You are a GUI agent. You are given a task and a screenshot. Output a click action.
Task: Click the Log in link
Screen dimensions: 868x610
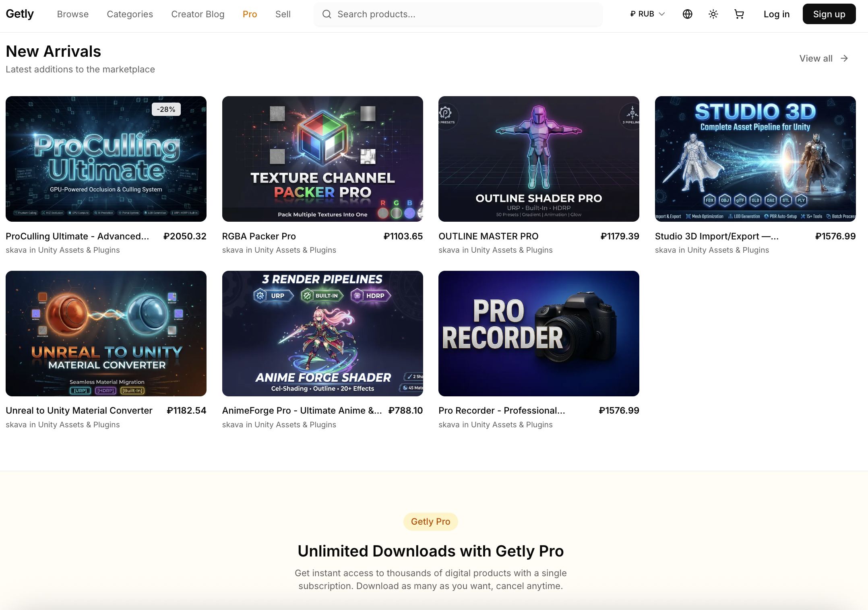[x=776, y=14]
